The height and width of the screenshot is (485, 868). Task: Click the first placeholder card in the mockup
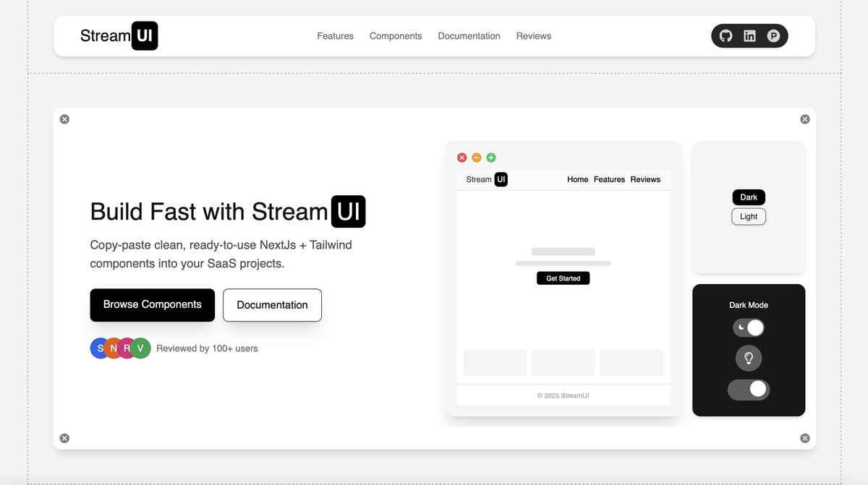click(495, 362)
